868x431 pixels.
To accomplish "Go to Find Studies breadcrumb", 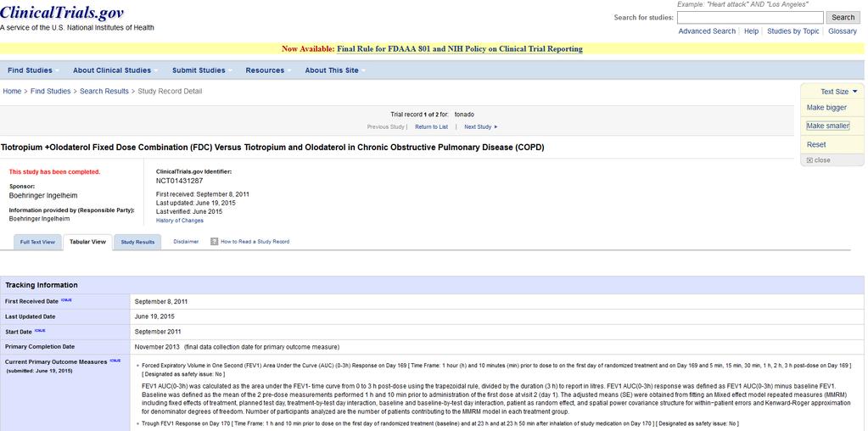I will click(x=50, y=92).
